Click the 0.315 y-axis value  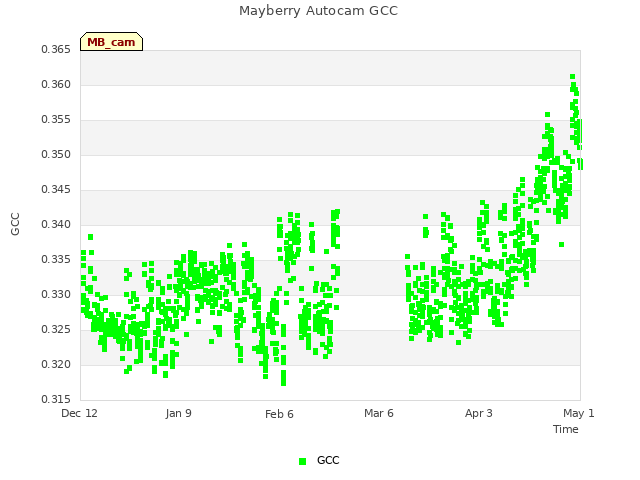[56, 399]
